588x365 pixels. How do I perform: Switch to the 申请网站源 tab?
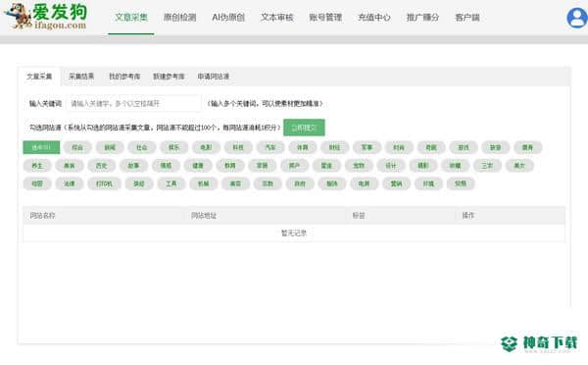pos(214,77)
